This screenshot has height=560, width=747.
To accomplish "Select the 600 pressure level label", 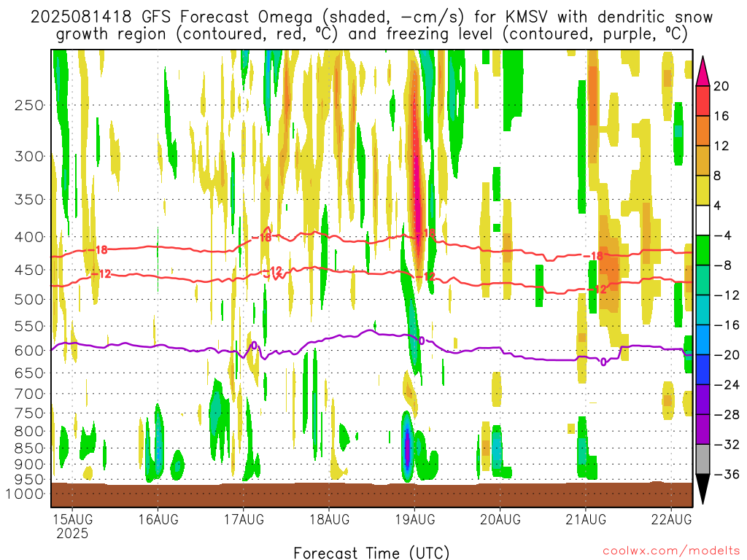I will [29, 351].
